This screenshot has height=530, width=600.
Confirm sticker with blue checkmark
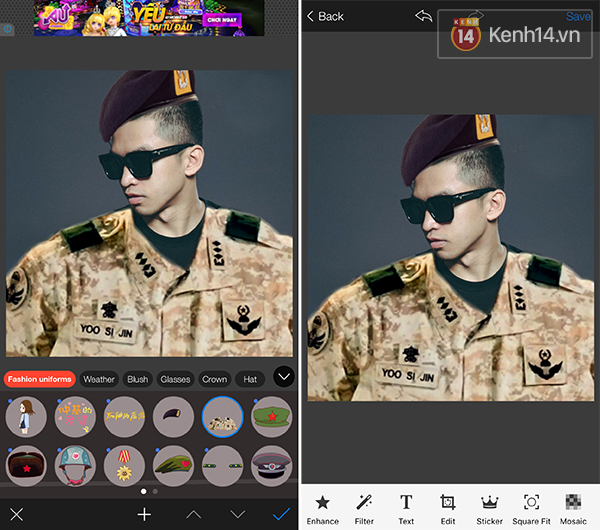(281, 514)
